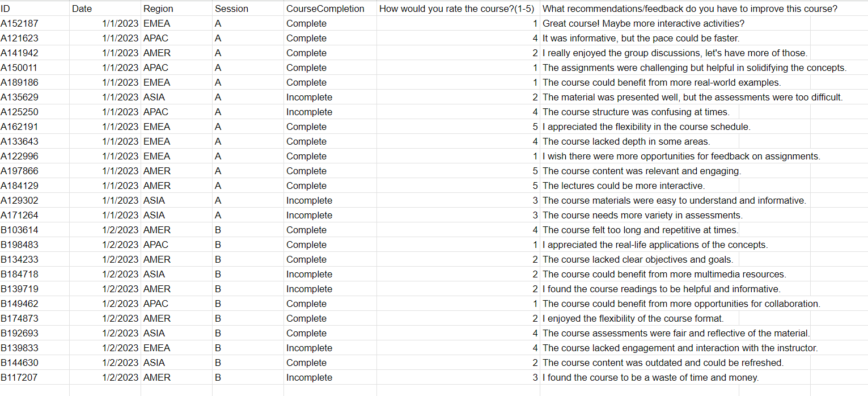Select cell with ID B117207

[x=34, y=378]
